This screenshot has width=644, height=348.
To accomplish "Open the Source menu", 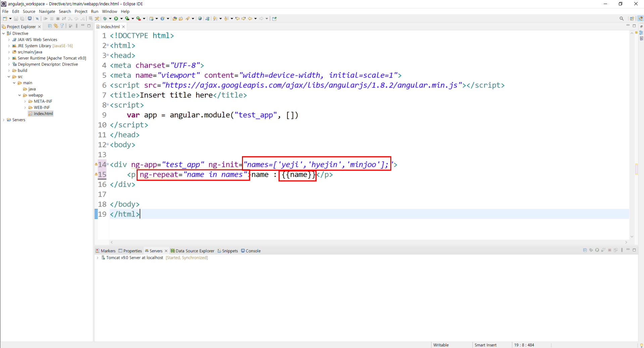I will [29, 11].
